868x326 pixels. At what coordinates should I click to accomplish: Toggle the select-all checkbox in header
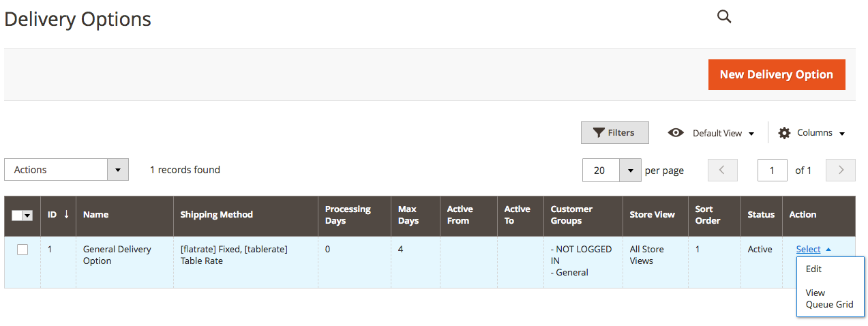tap(17, 215)
